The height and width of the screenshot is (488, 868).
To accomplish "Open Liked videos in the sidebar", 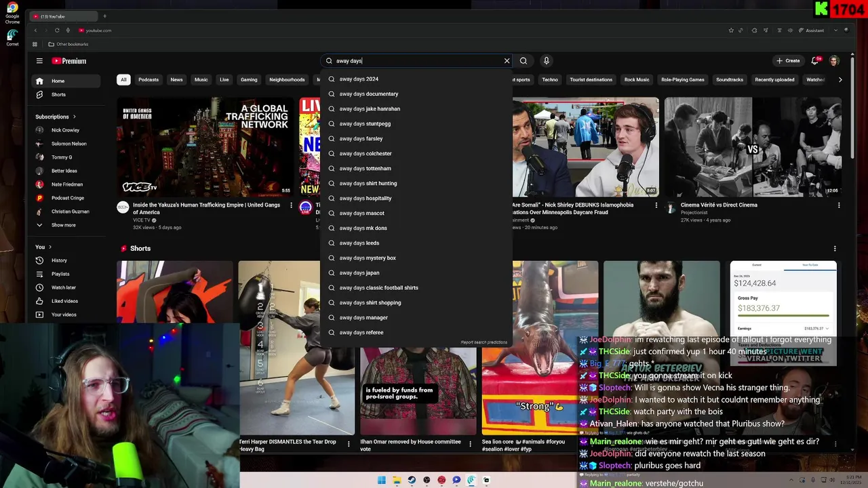I will [x=66, y=301].
